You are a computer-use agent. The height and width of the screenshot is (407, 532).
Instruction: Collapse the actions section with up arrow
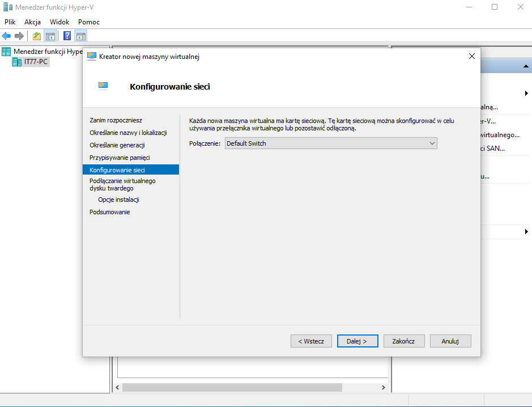click(x=525, y=67)
